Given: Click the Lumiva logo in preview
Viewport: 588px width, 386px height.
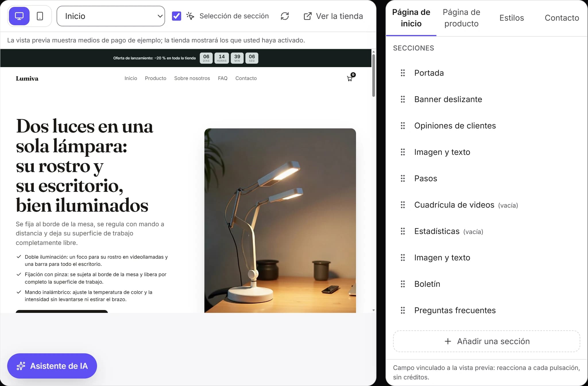Looking at the screenshot, I should (x=27, y=79).
